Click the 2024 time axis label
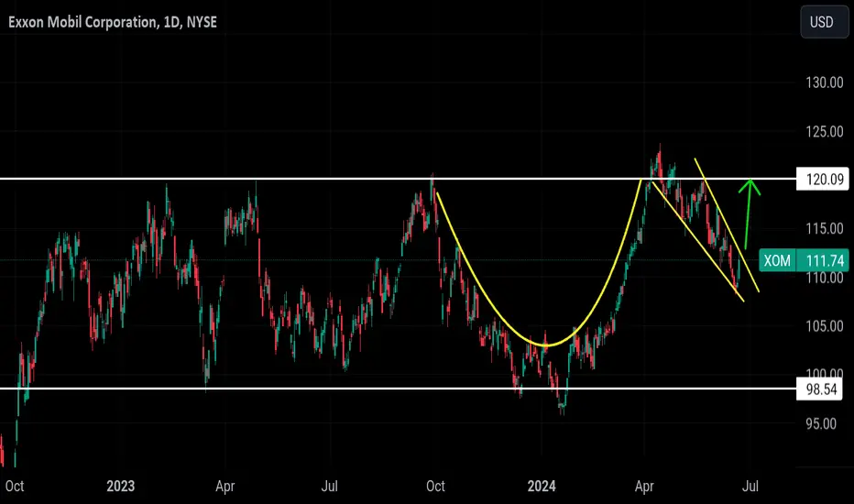This screenshot has width=854, height=504. (542, 486)
